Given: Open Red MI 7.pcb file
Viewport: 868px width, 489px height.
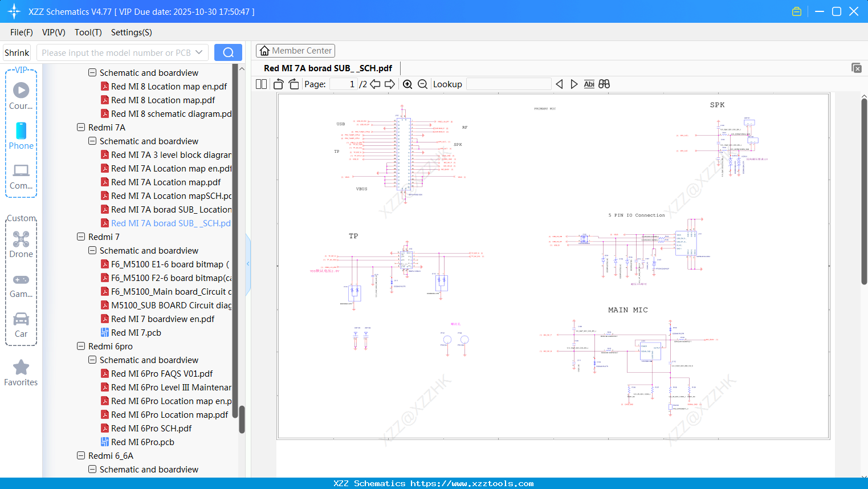Looking at the screenshot, I should coord(136,333).
